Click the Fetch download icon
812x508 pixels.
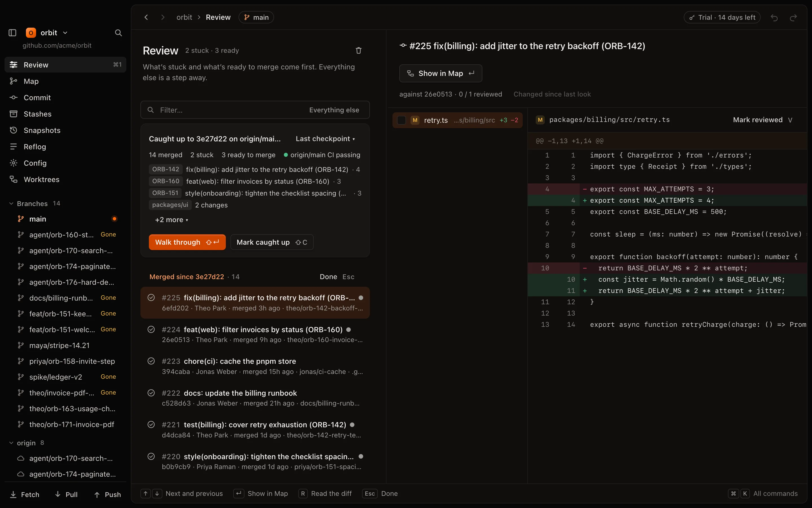[x=14, y=494]
